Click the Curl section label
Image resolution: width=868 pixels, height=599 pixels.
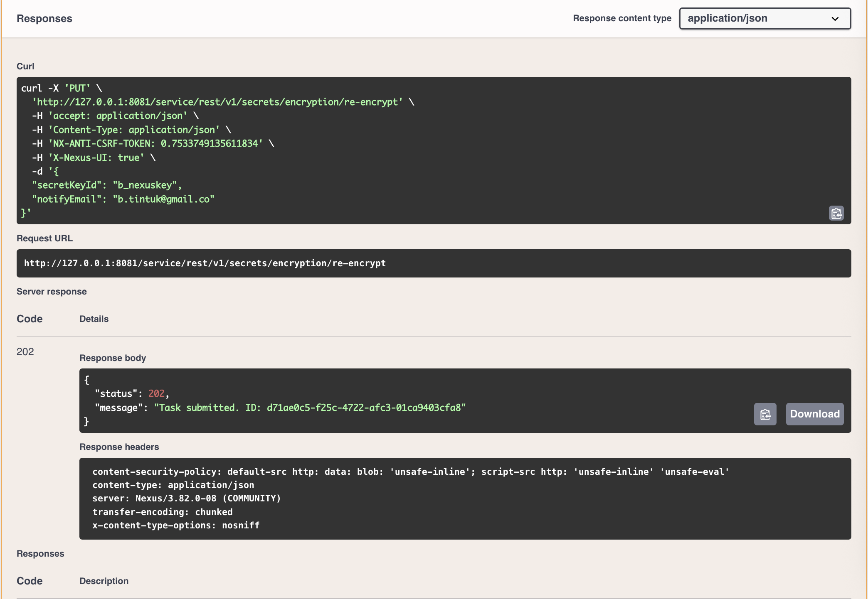click(25, 66)
